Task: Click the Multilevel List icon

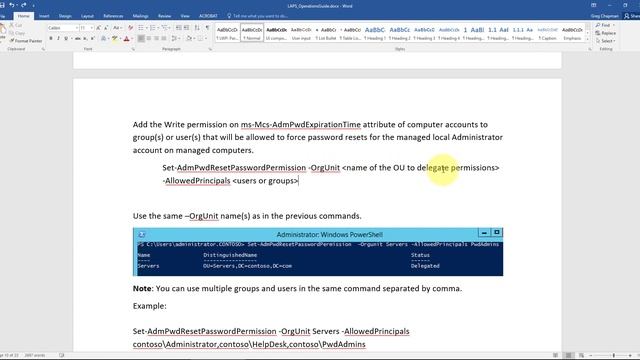Action: (164, 28)
